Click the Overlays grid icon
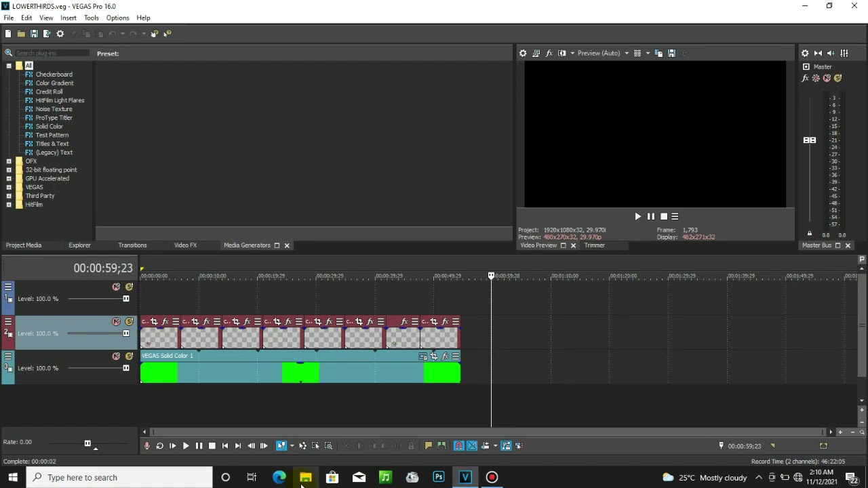Image resolution: width=868 pixels, height=488 pixels. (x=637, y=53)
